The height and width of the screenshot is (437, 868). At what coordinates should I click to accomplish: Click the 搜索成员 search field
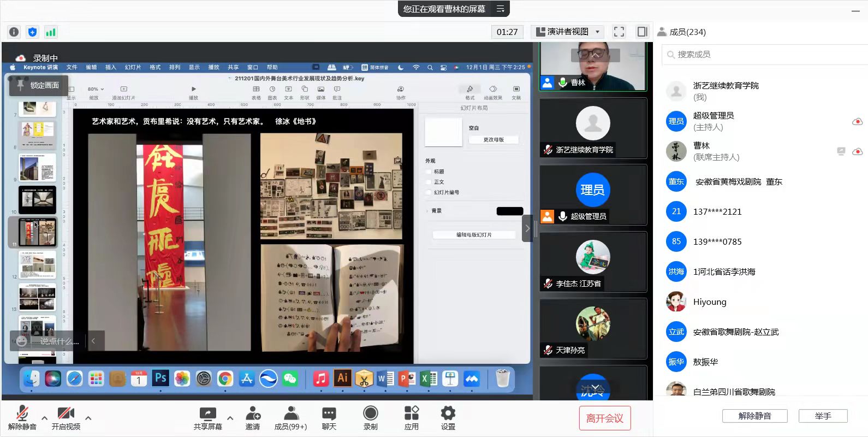764,55
